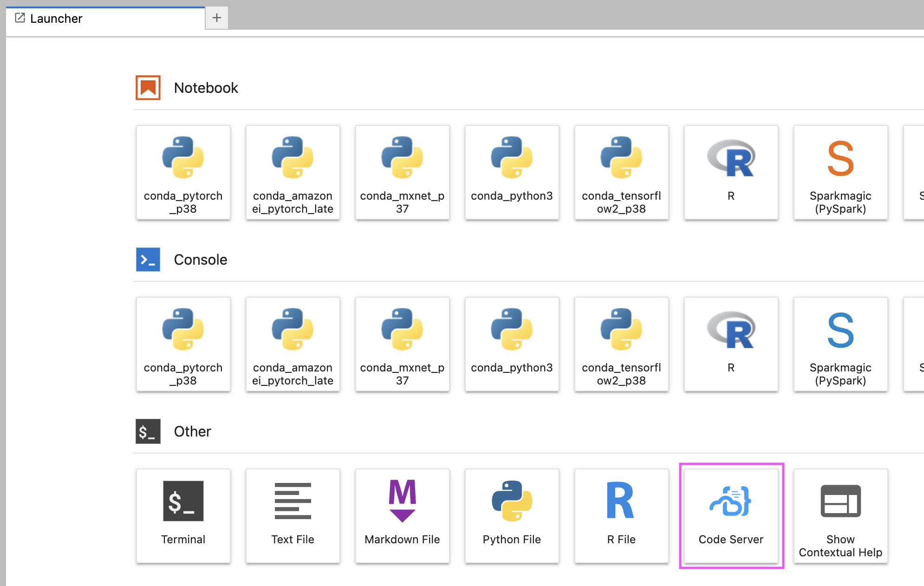Open conda_amazonei_pytorch notebook
This screenshot has width=924, height=586.
[x=293, y=172]
